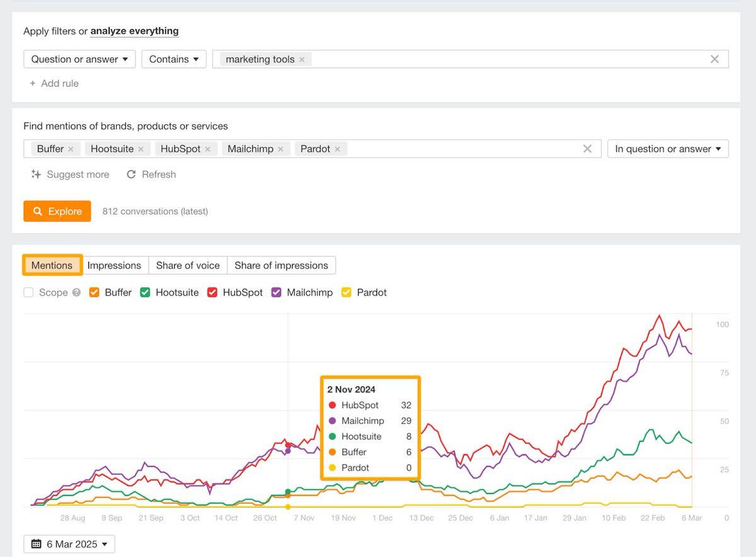This screenshot has height=557, width=756.
Task: Remove the Pardot brand tag
Action: point(337,149)
